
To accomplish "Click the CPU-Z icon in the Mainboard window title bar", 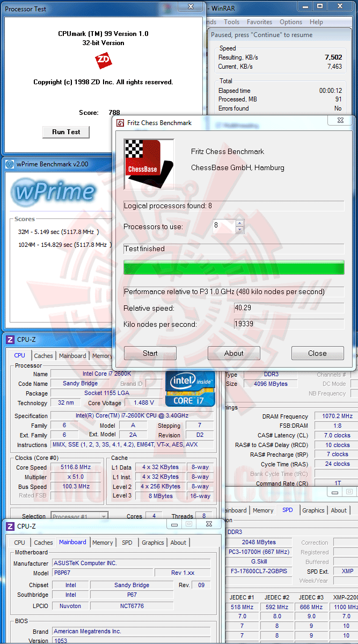I will pos(10,526).
